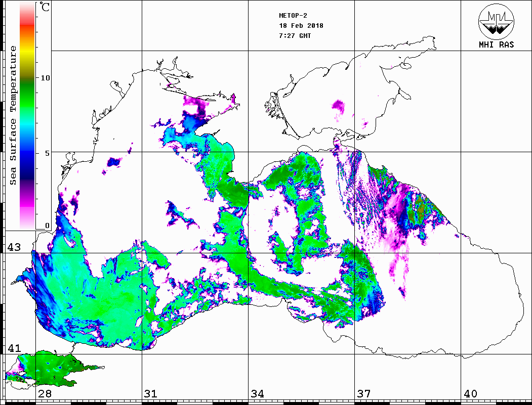Viewport: 532px width, 405px height.
Task: Select the '7:27 GMT' time text
Action: (x=295, y=35)
